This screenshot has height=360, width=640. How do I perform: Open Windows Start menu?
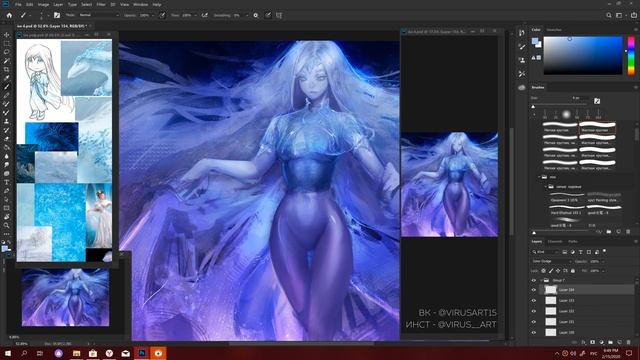pyautogui.click(x=7, y=353)
